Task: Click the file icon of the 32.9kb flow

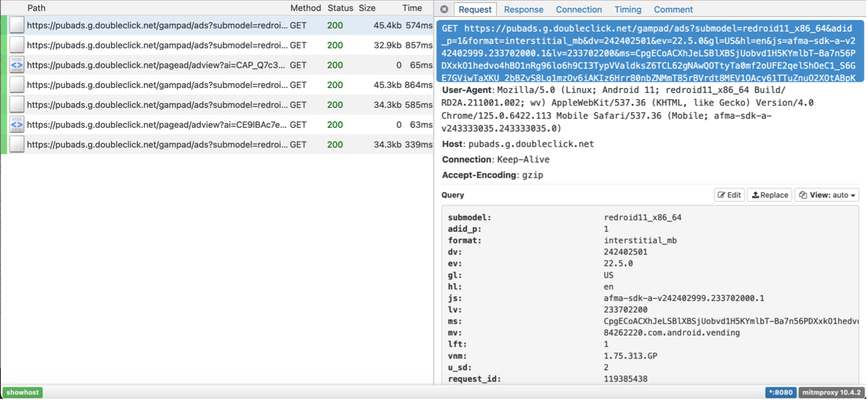Action: click(17, 45)
